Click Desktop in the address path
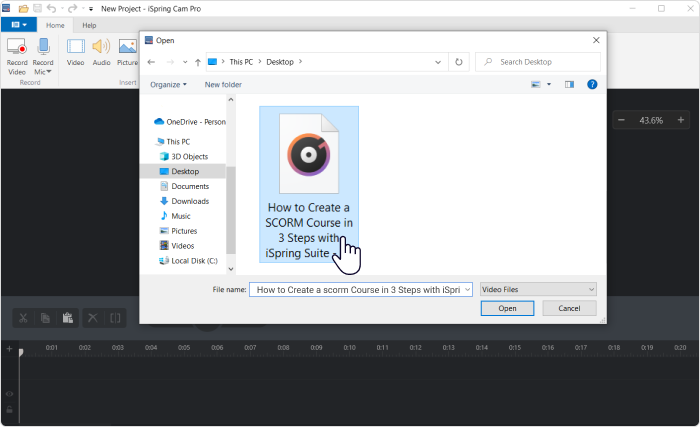700x427 pixels. tap(280, 62)
